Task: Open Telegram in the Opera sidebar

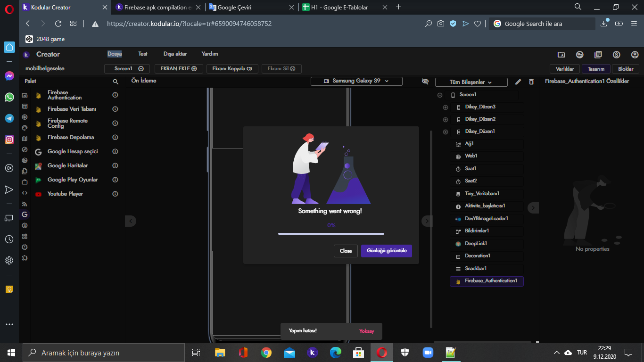Action: coord(9,118)
